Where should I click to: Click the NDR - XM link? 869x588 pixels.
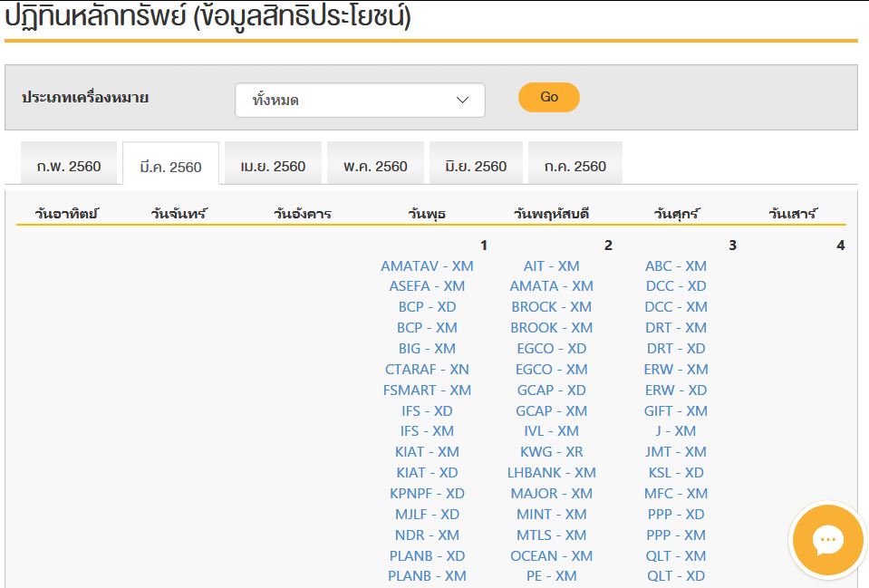coord(427,535)
